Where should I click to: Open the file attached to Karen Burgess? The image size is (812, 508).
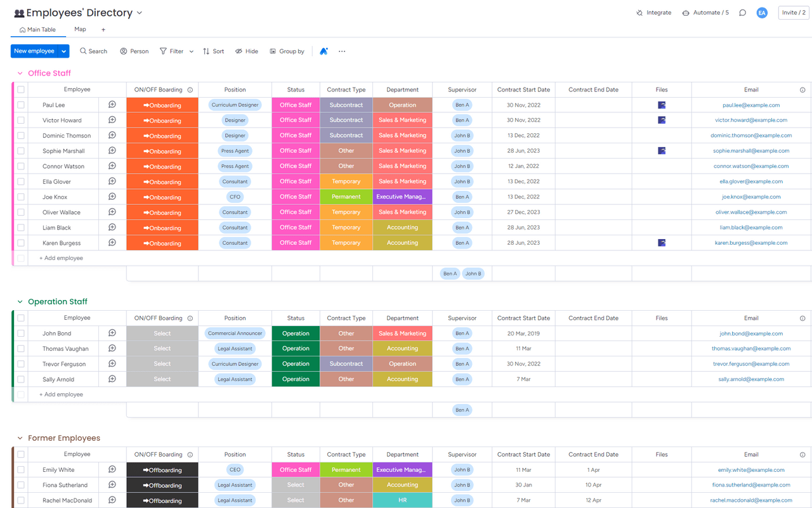[662, 243]
